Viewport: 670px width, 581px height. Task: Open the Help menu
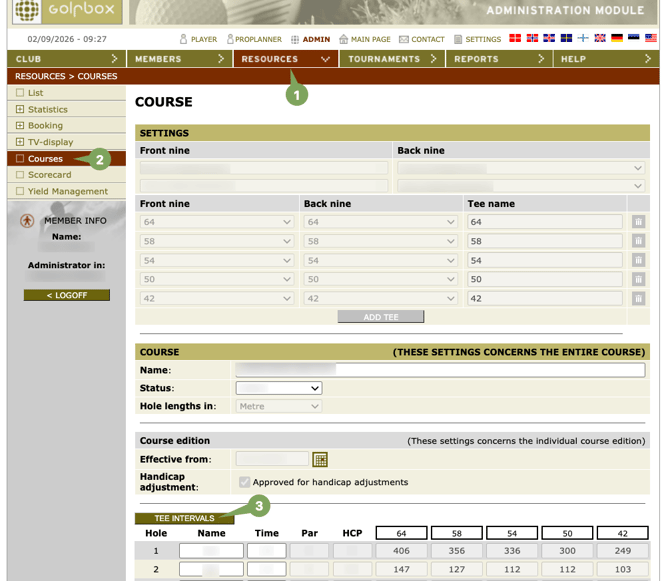[606, 59]
